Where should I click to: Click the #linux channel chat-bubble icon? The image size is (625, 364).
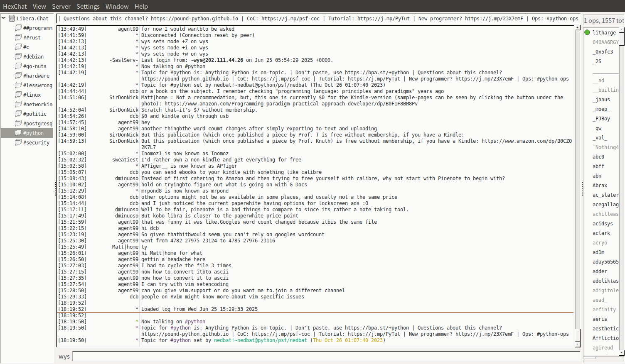pyautogui.click(x=18, y=95)
